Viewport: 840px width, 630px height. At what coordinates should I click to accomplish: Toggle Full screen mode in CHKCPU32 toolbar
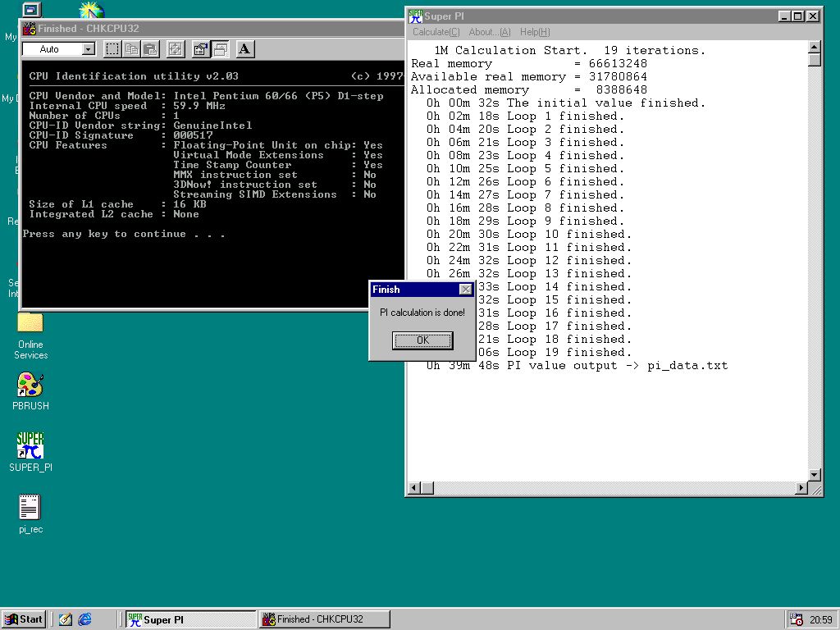(x=176, y=49)
